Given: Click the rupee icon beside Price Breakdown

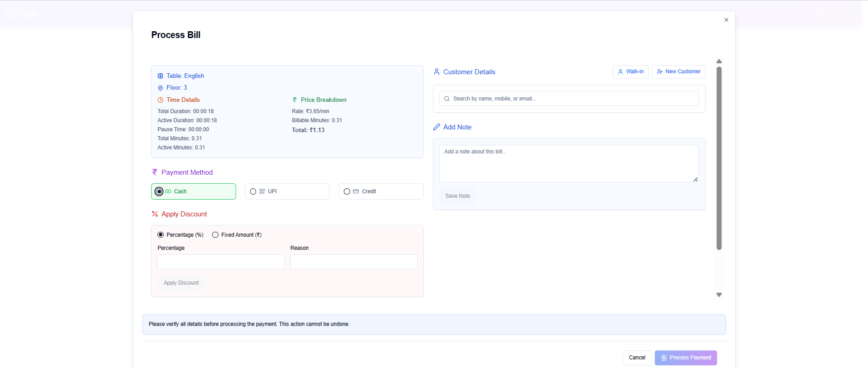Looking at the screenshot, I should click(295, 100).
